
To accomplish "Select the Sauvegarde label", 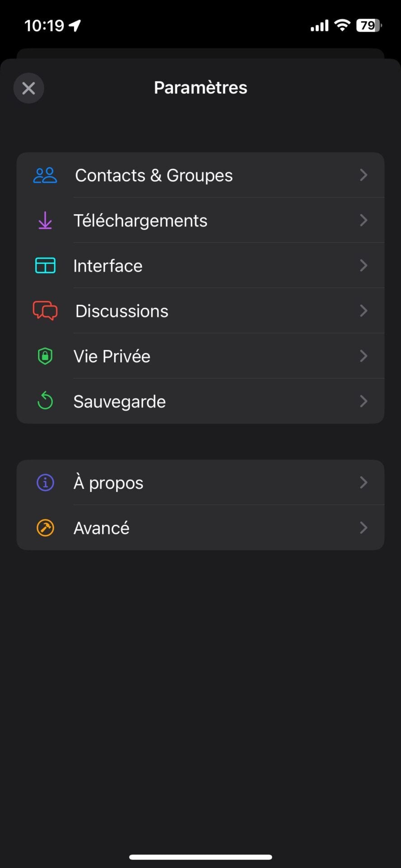I will coord(119,401).
